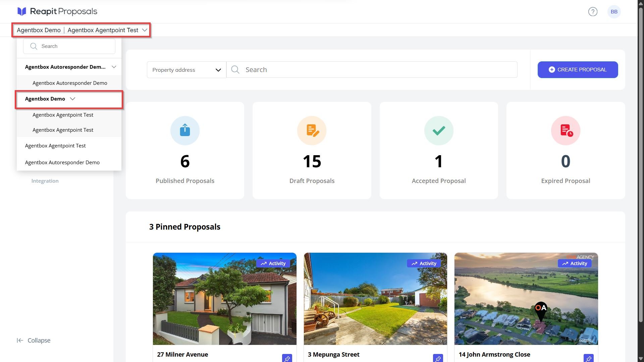
Task: Open Activity badge on 27 Milner Avenue
Action: [273, 263]
